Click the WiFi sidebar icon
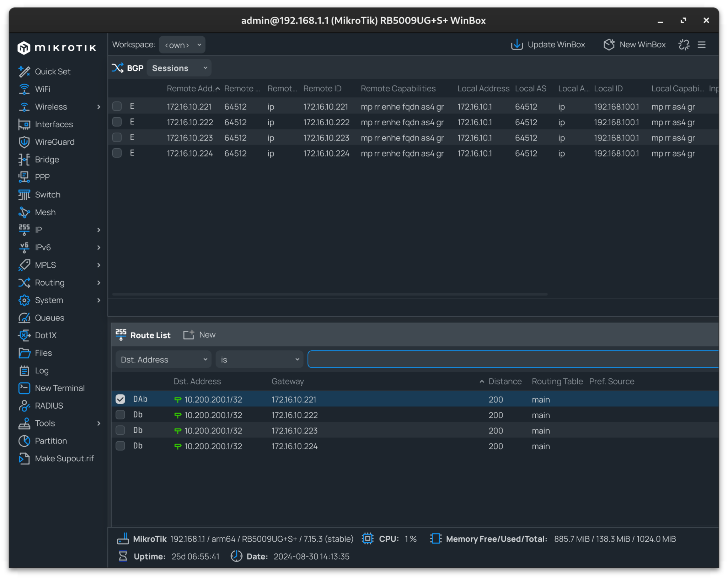The height and width of the screenshot is (579, 728). [24, 89]
